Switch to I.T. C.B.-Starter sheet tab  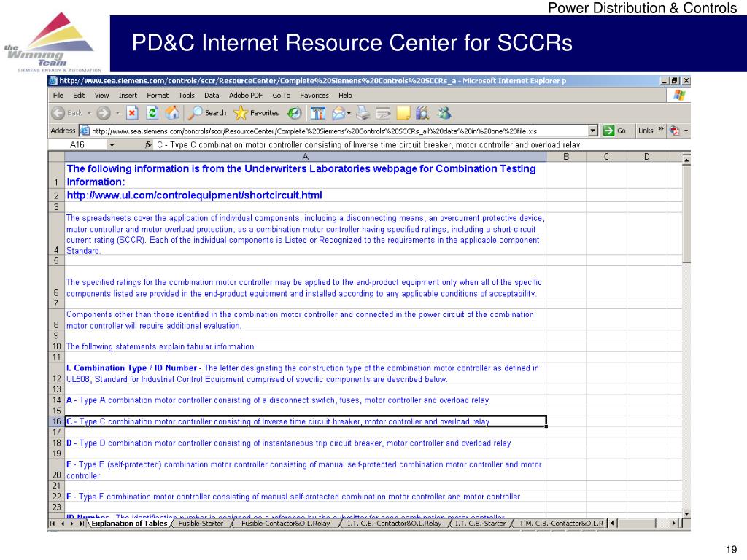tap(480, 524)
